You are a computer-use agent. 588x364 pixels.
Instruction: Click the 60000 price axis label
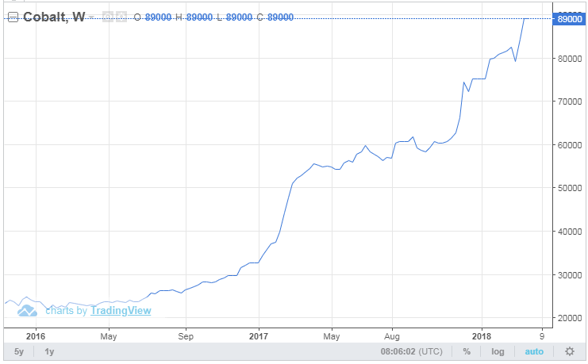point(570,144)
